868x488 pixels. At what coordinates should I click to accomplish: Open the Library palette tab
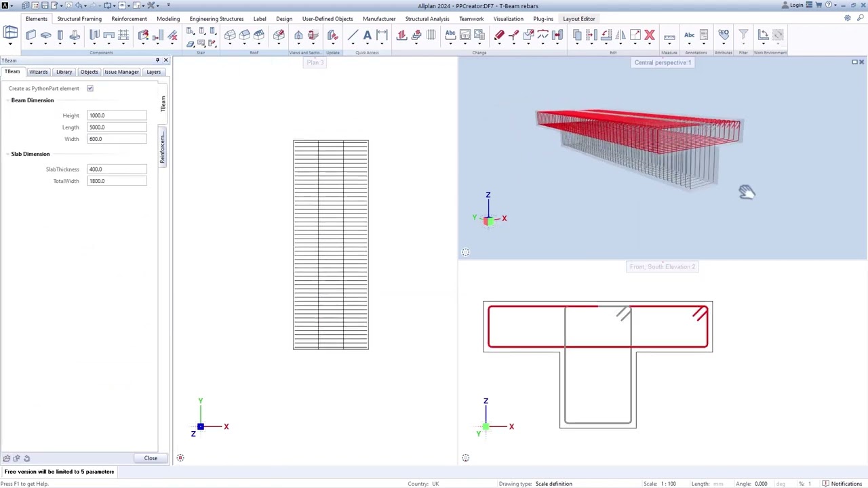[64, 72]
